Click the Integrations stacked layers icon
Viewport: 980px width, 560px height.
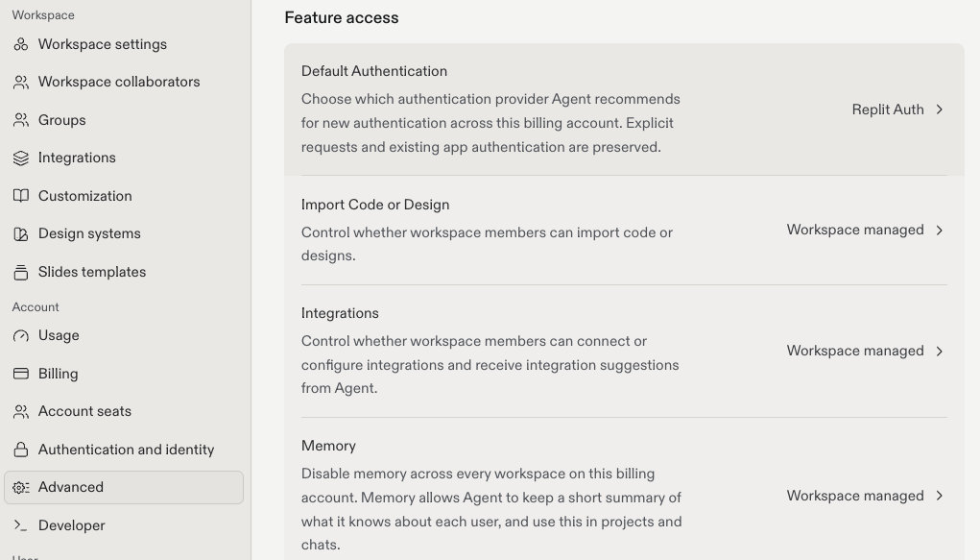pyautogui.click(x=20, y=158)
